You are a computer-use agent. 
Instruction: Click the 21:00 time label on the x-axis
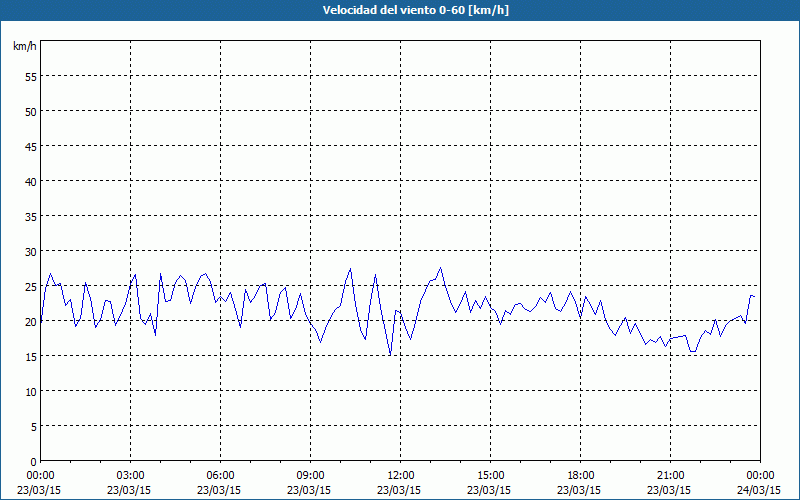coord(670,476)
